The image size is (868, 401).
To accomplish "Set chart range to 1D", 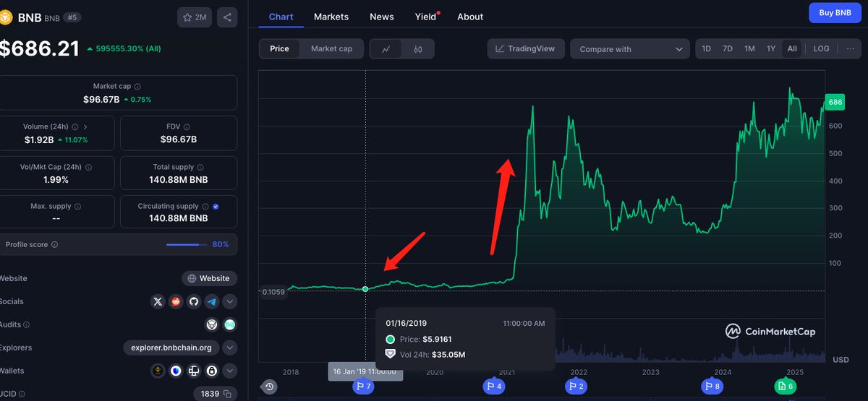I will pos(707,49).
